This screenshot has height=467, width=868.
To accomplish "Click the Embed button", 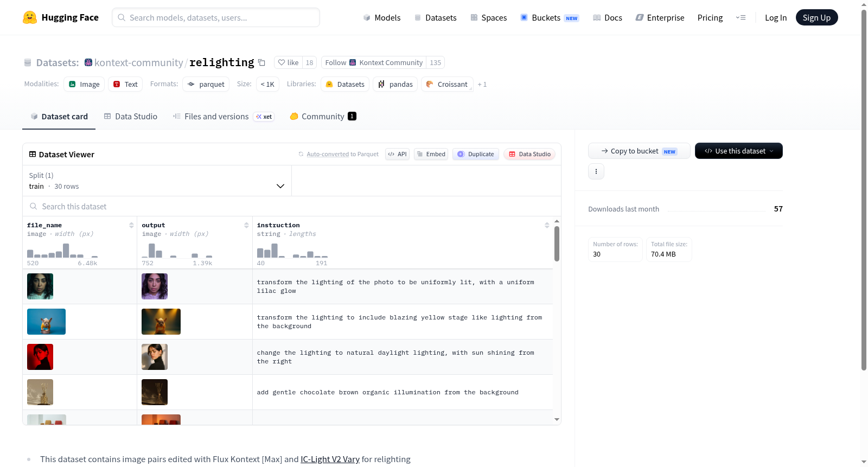I will click(431, 154).
